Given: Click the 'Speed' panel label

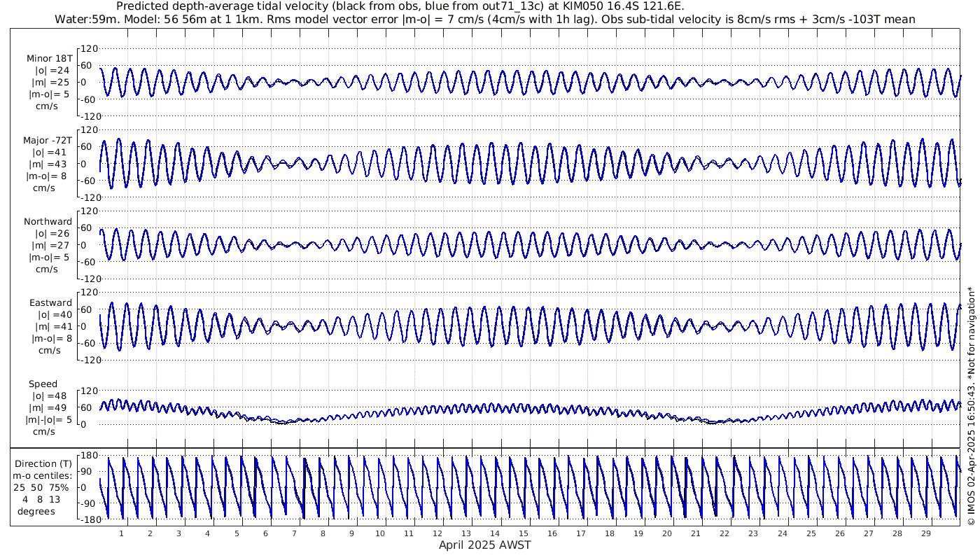Looking at the screenshot, I should [x=43, y=384].
